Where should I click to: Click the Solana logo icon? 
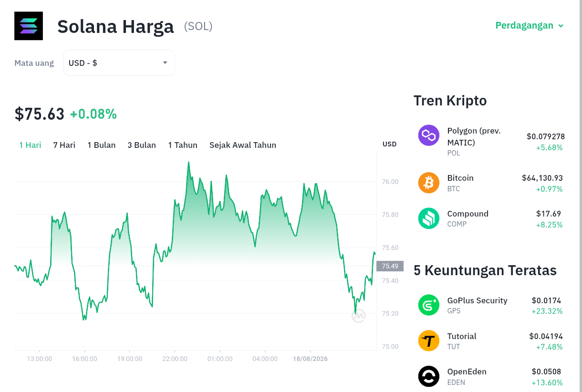click(x=29, y=26)
